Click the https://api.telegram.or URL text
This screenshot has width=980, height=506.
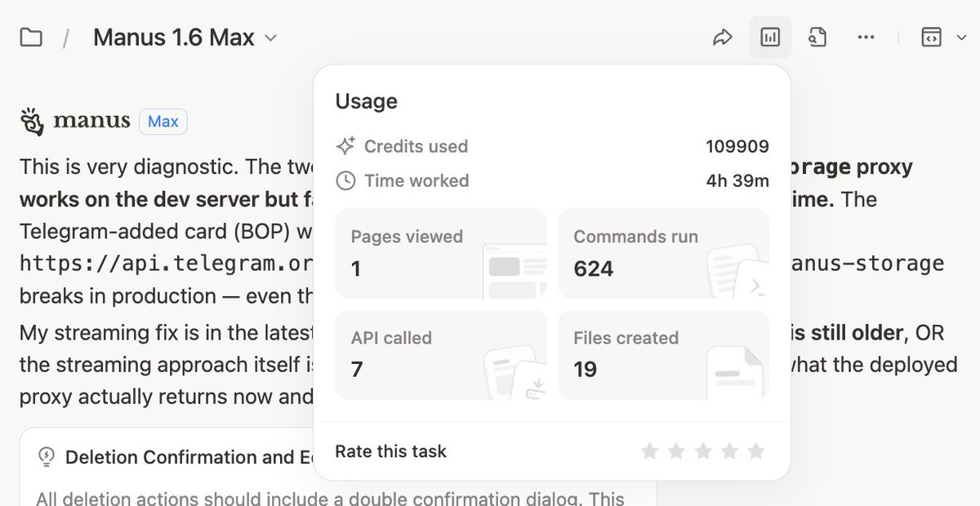click(167, 264)
